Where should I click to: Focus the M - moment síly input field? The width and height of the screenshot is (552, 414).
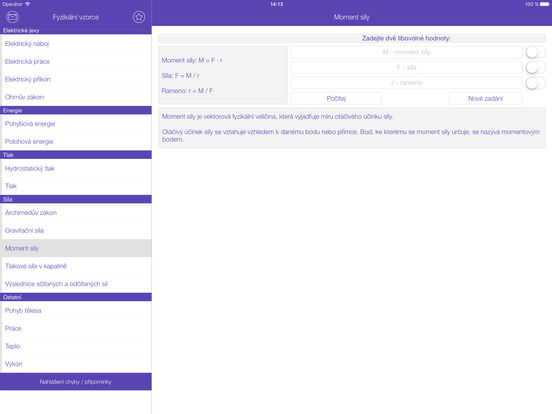pos(407,52)
